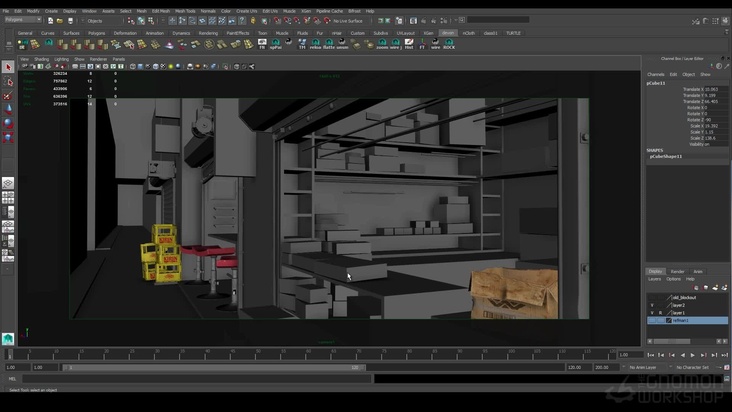Viewport: 732px width, 412px height.
Task: Open the Objects selection mask dropdown
Action: 102,21
